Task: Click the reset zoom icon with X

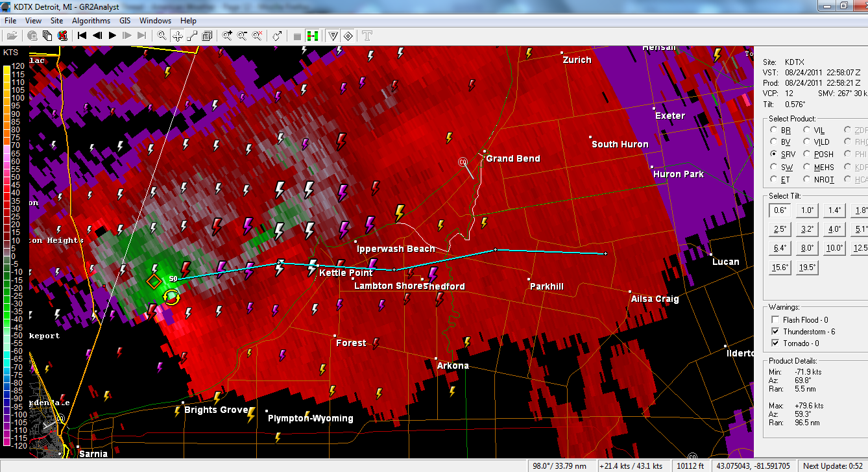Action: [x=257, y=36]
